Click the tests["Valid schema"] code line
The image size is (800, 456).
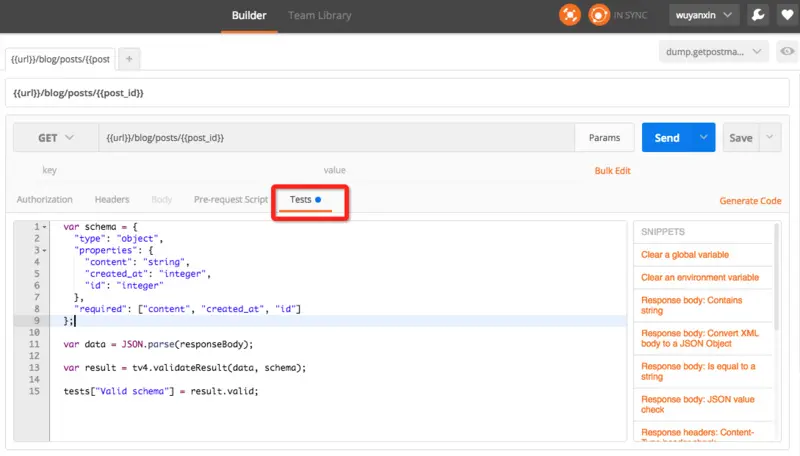[x=161, y=391]
